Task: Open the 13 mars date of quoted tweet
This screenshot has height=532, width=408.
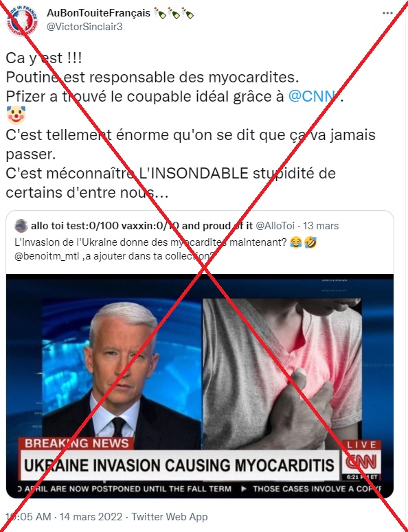Action: point(321,226)
